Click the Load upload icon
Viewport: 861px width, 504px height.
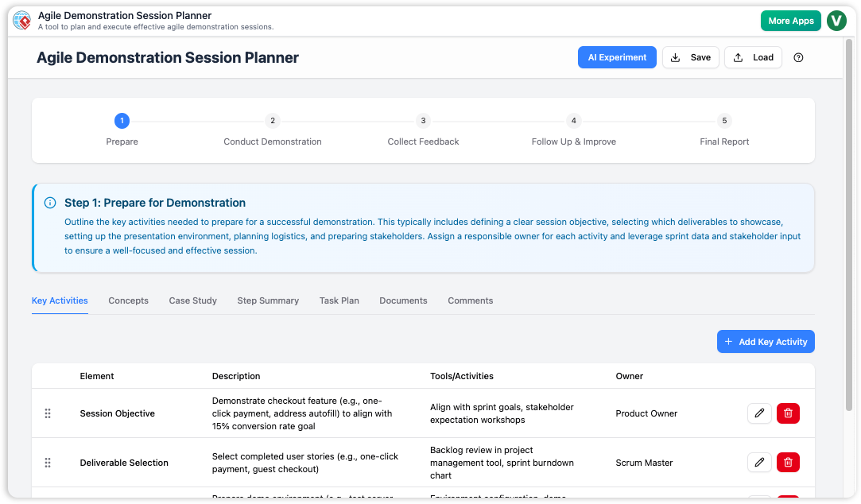[739, 57]
